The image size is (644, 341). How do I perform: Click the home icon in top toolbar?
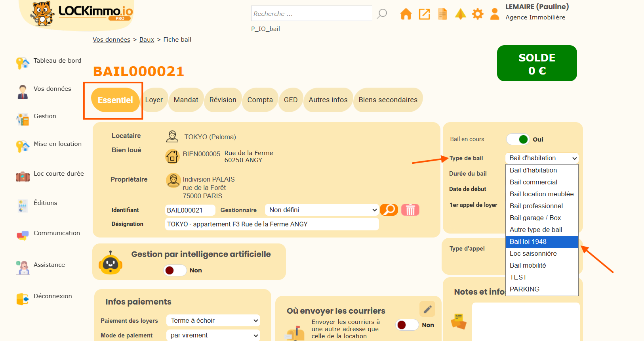pos(406,14)
